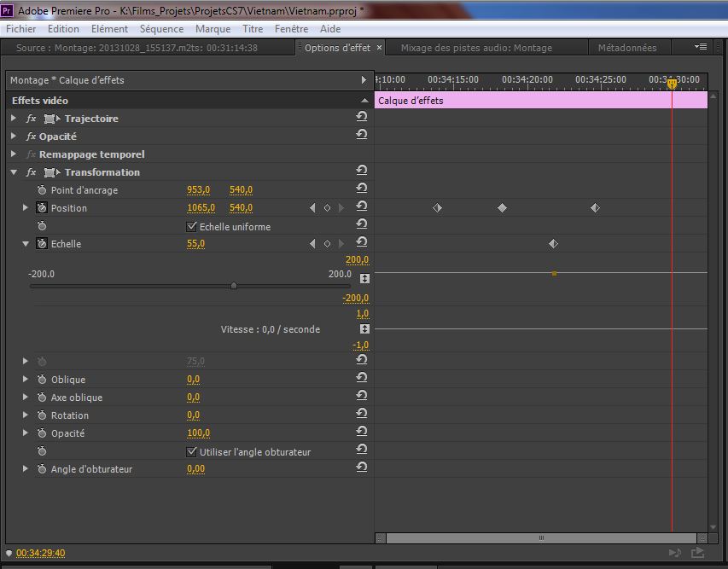
Task: Go to next Position keyframe
Action: [x=341, y=208]
